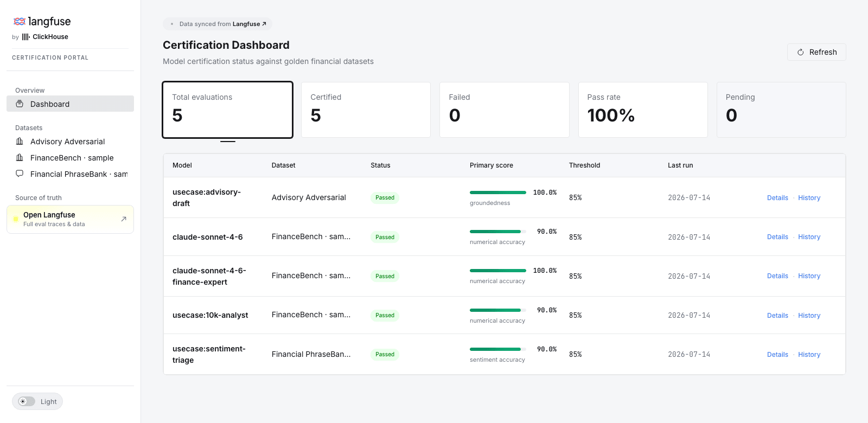
Task: Click the Langfuse logo icon
Action: [20, 22]
